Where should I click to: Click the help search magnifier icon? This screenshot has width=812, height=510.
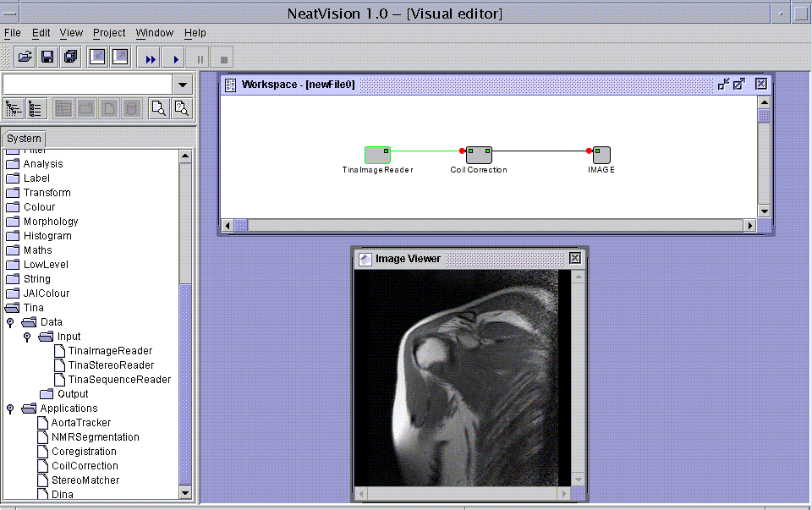tap(181, 108)
